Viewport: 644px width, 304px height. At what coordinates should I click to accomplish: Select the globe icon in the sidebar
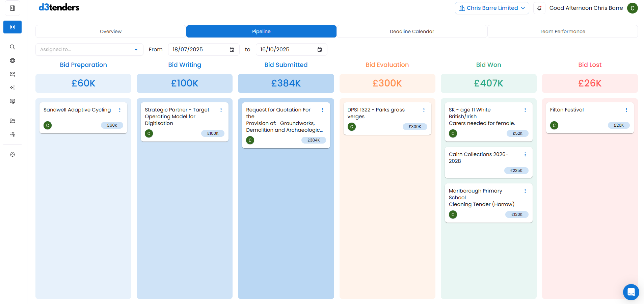pos(12,60)
